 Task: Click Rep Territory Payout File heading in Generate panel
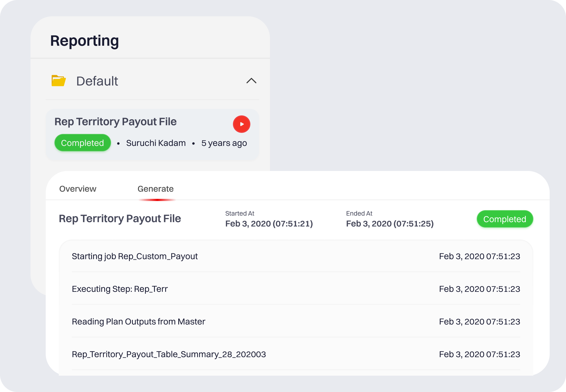[x=120, y=219]
